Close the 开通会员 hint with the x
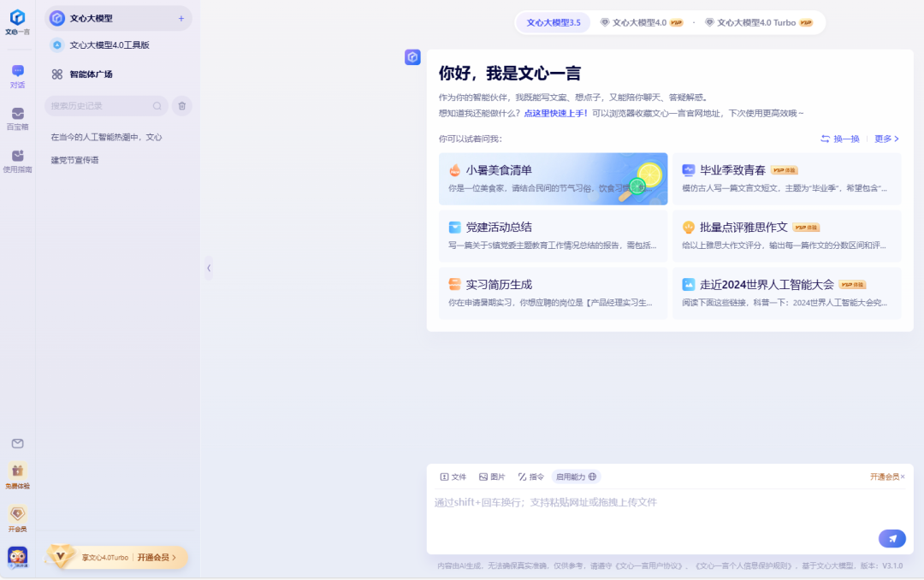 click(x=903, y=476)
